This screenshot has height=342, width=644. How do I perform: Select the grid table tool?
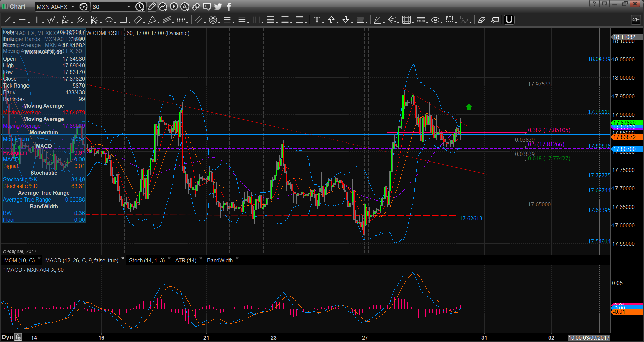406,20
